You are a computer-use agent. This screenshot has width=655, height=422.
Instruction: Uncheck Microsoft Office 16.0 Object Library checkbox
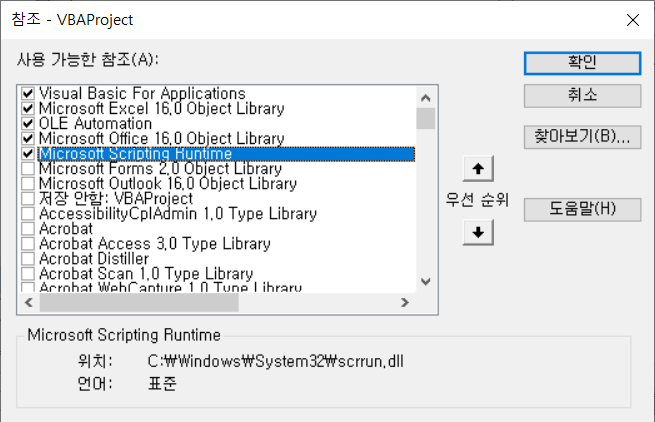[28, 138]
